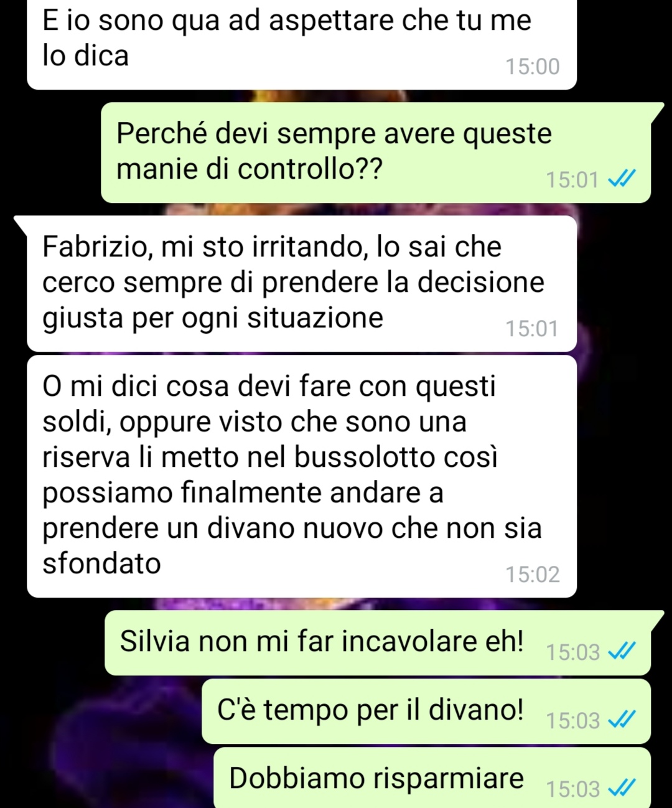
Task: Tap the 15:02 timestamp on the bussolotto message
Action: tap(533, 575)
